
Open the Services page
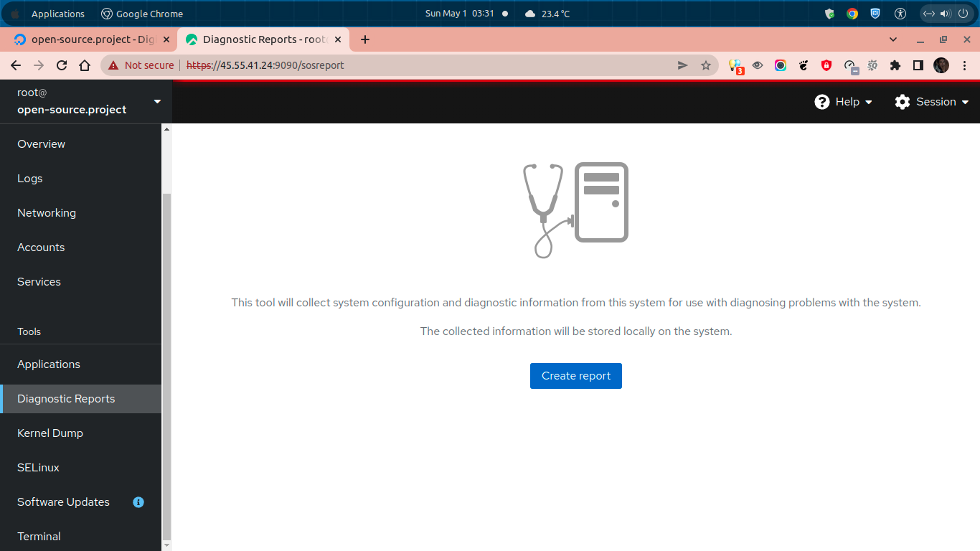coord(81,282)
